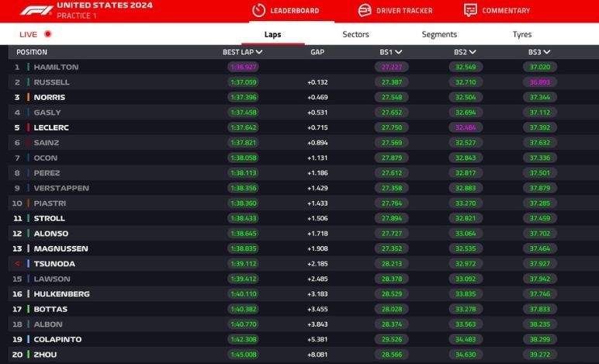Open the Driver Tracker view
Image resolution: width=599 pixels, height=364 pixels.
point(404,11)
